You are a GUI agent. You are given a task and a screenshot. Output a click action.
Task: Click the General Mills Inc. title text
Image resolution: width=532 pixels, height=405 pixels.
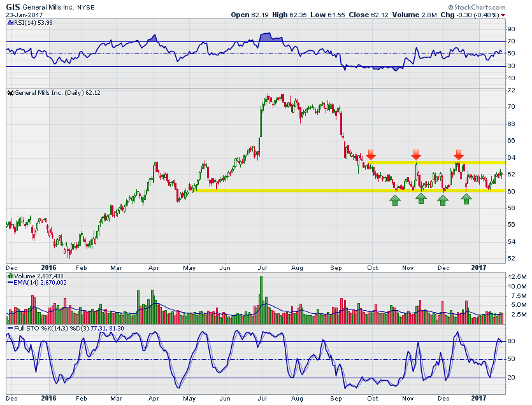click(x=48, y=7)
